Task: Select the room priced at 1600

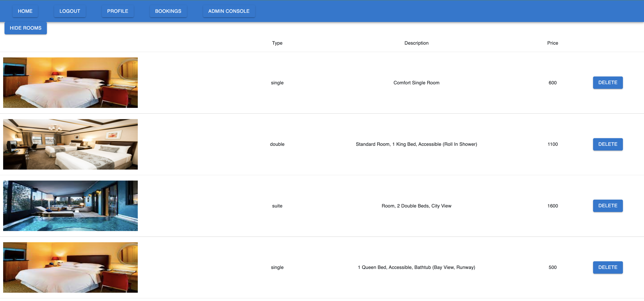Action: (552, 206)
